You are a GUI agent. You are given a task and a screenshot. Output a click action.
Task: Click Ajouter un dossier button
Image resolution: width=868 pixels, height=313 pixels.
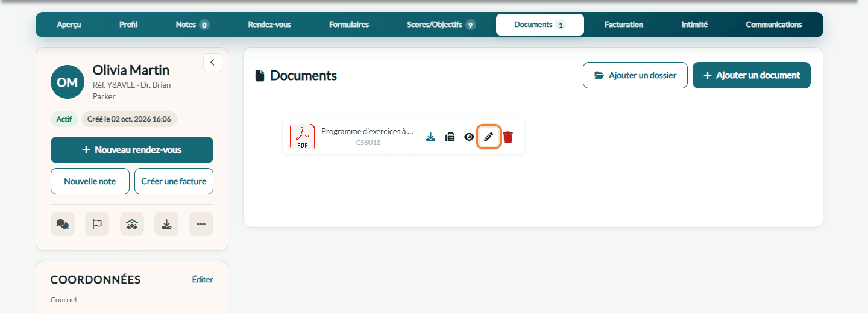coord(635,75)
